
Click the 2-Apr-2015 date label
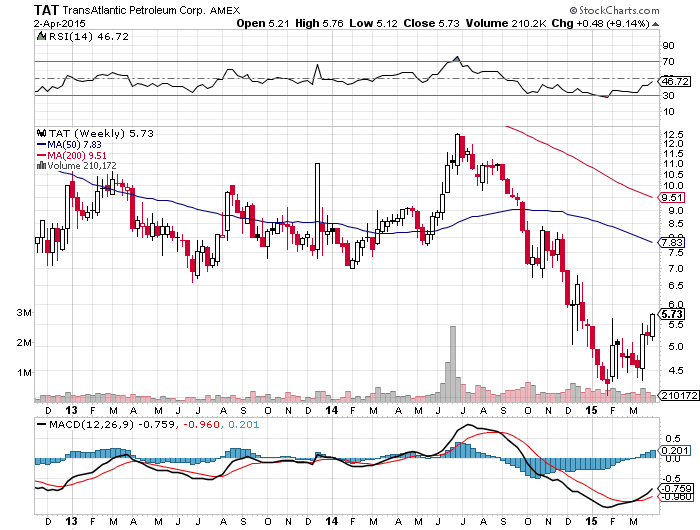point(60,24)
